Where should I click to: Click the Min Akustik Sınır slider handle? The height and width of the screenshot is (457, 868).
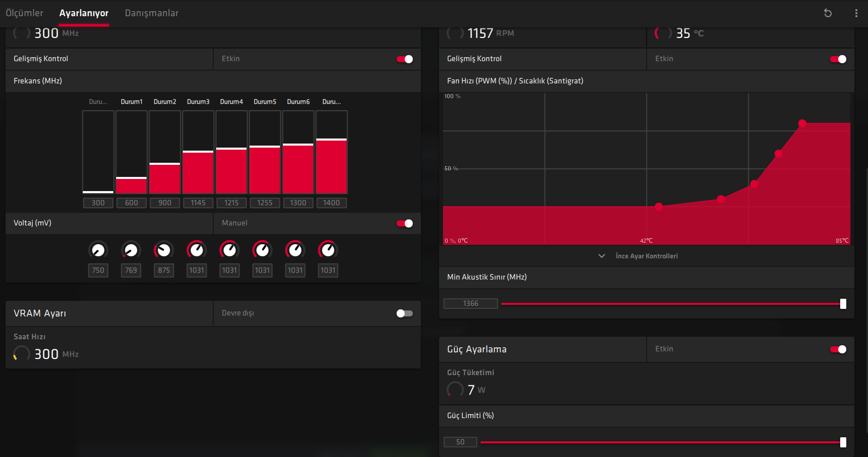(843, 304)
